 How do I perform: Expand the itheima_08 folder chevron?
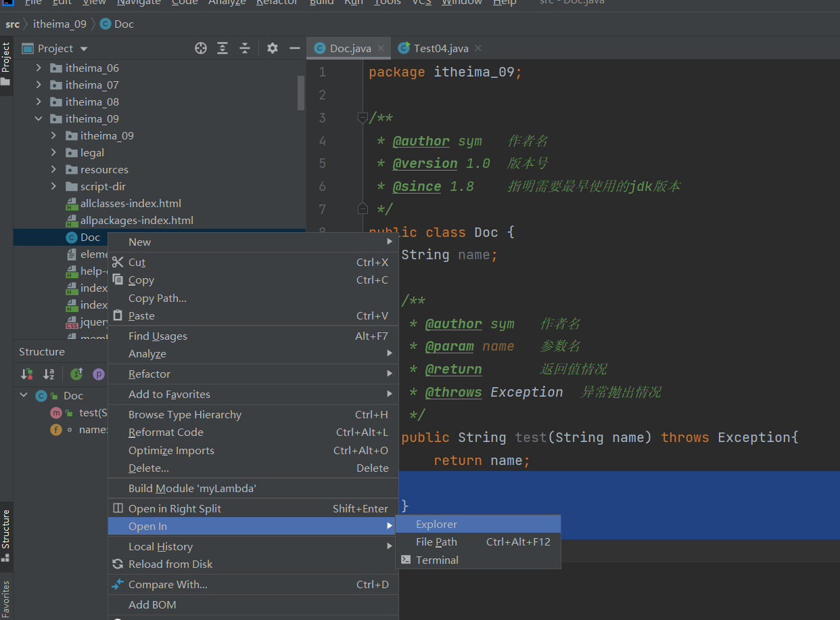click(39, 102)
